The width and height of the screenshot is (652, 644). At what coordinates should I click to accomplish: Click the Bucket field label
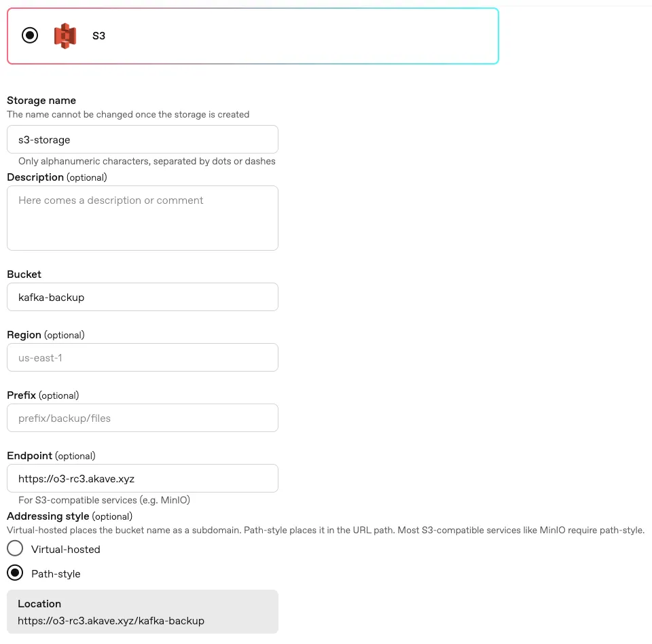point(24,274)
